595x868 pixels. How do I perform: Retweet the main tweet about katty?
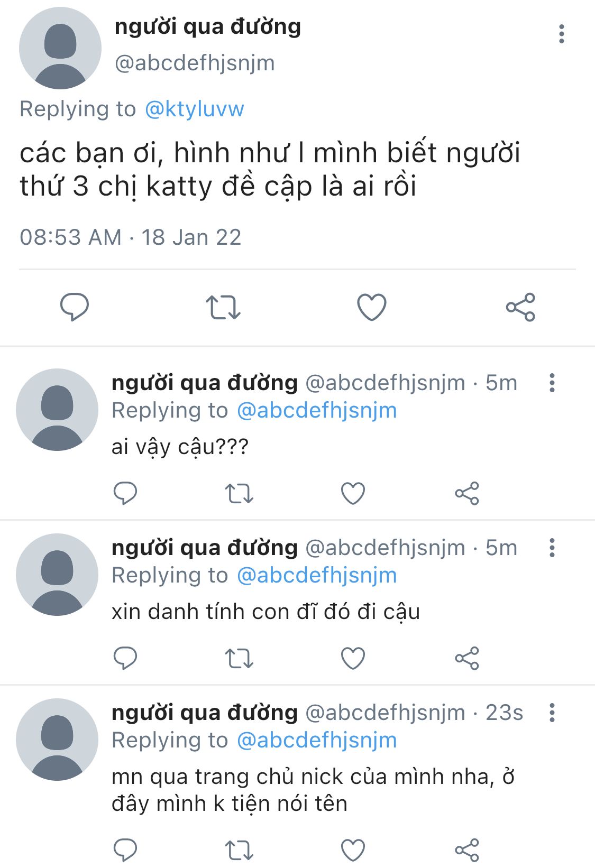tap(223, 307)
